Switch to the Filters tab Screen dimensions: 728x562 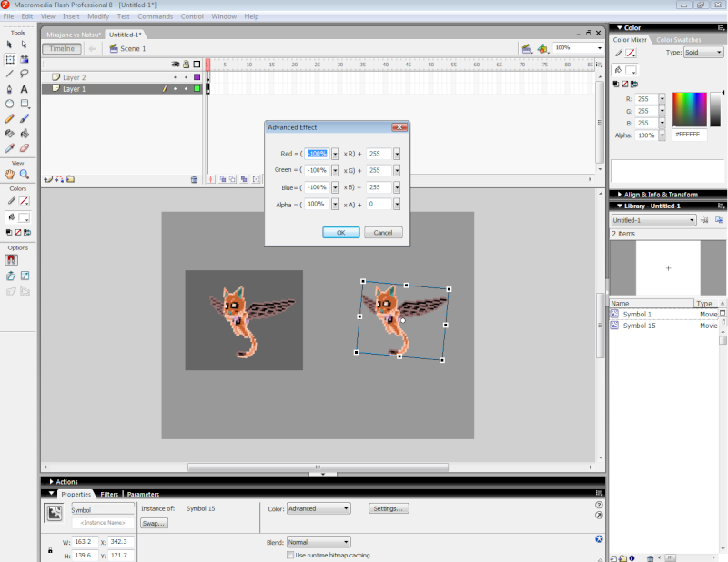(109, 494)
